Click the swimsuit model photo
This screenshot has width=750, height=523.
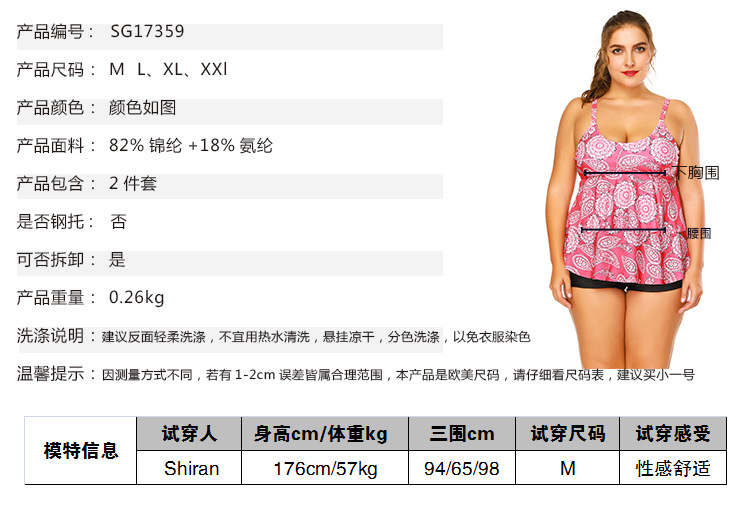pyautogui.click(x=627, y=189)
